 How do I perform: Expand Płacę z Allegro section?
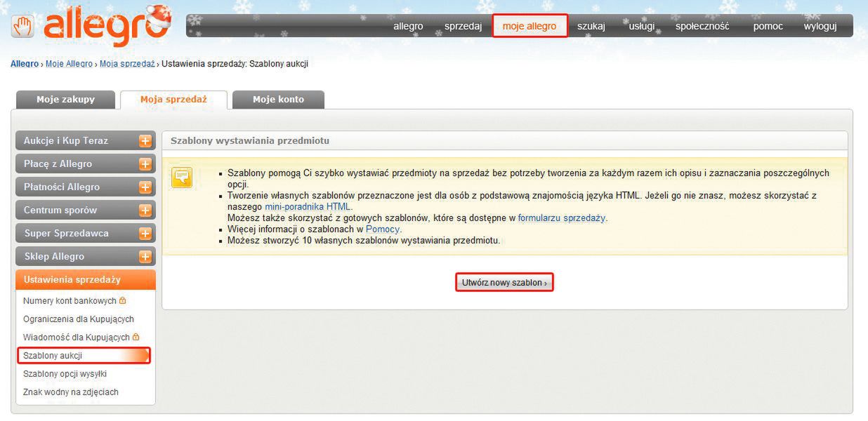coord(145,164)
